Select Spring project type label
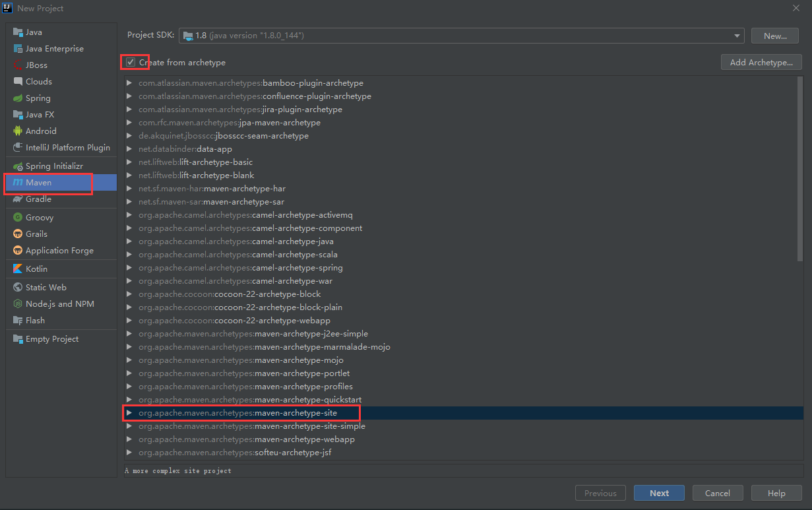 [38, 98]
